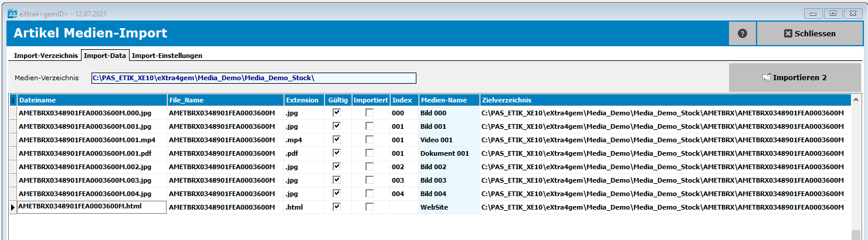Click the Bild 000 media name cell
Screen dimensions: 868x240
point(449,112)
